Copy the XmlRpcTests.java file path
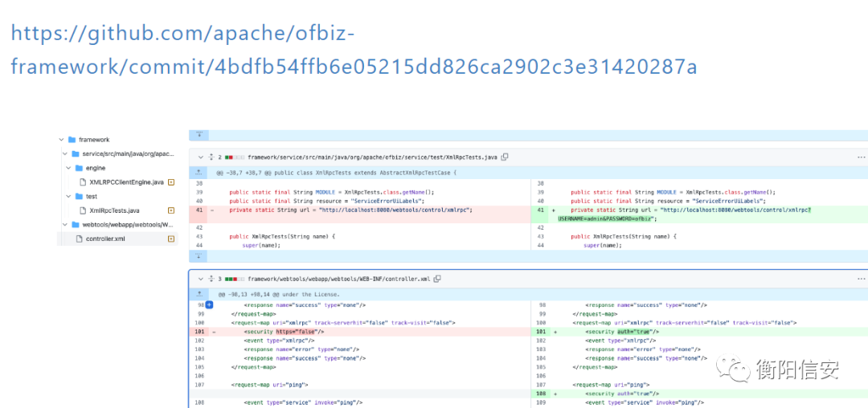The image size is (868, 408). tap(504, 157)
